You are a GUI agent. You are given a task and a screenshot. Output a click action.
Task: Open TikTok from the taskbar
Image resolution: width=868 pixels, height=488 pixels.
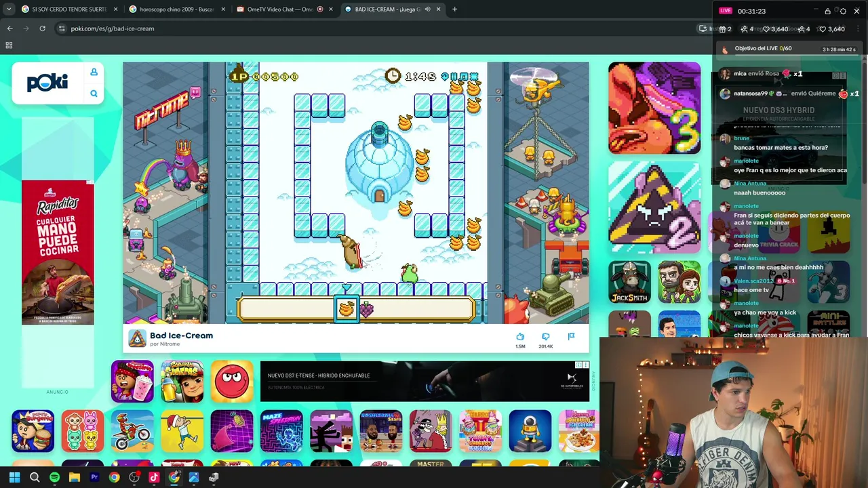(x=154, y=477)
